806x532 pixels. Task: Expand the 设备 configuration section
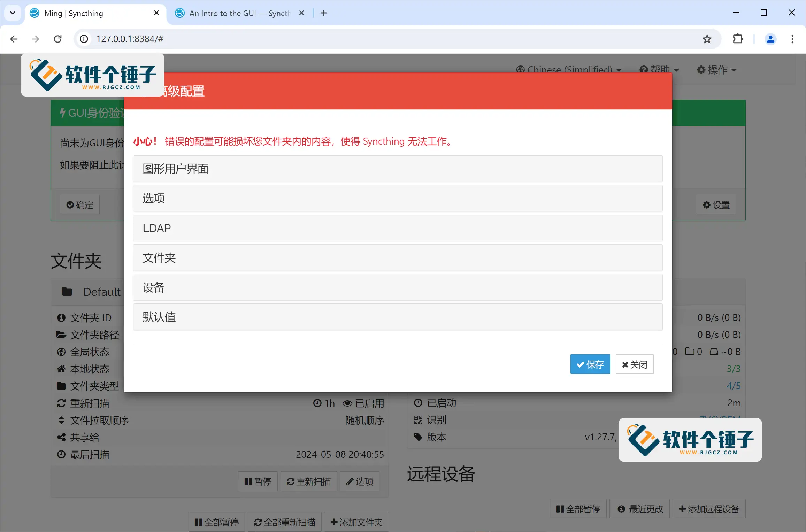[398, 287]
